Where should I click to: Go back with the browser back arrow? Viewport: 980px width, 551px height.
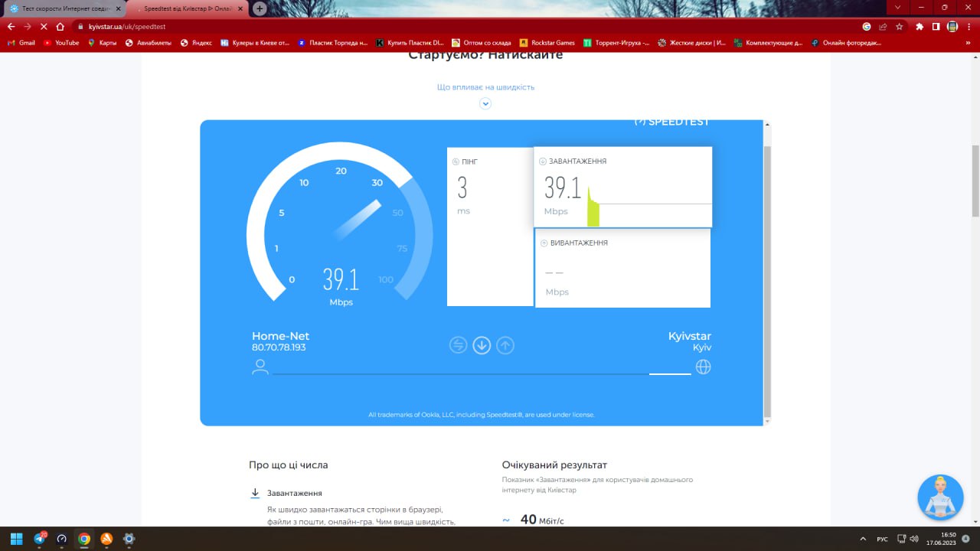click(11, 26)
